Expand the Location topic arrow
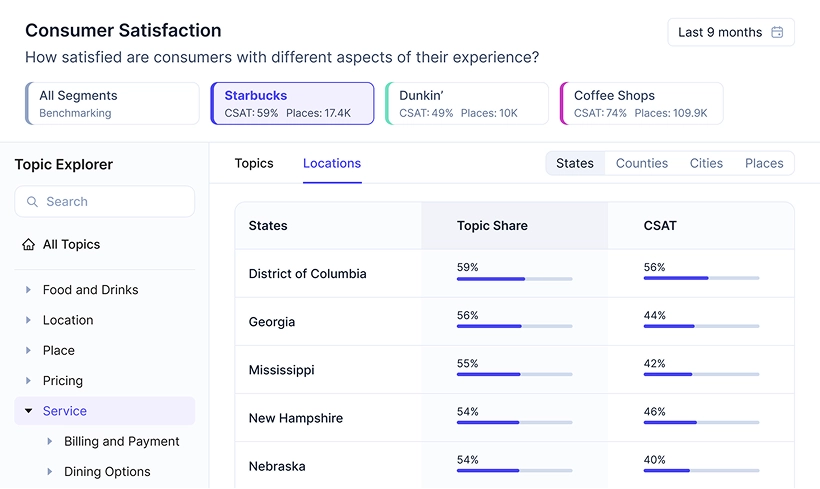 [28, 320]
